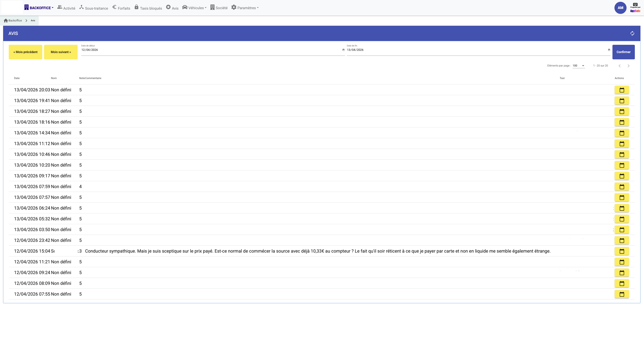Expand the BACKOFFICE menu
The image size is (644, 348).
click(x=39, y=8)
